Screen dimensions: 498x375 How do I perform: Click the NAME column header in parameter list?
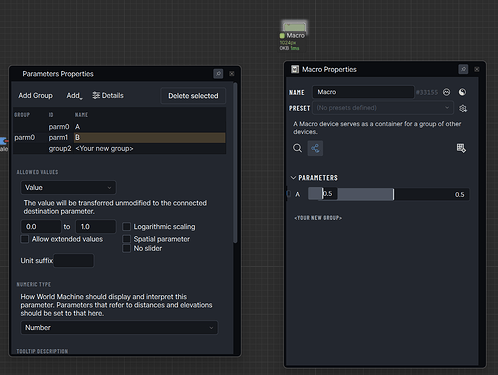pyautogui.click(x=81, y=115)
